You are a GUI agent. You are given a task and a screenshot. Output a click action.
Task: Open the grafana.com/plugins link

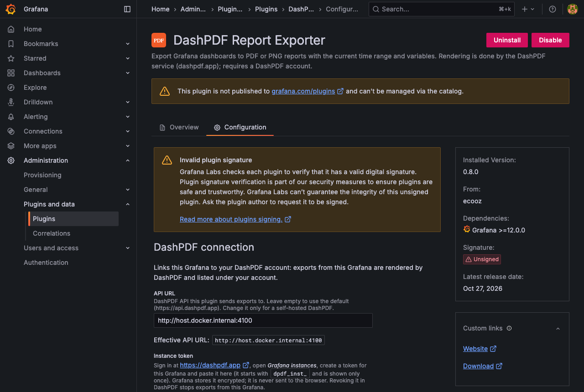click(x=308, y=91)
